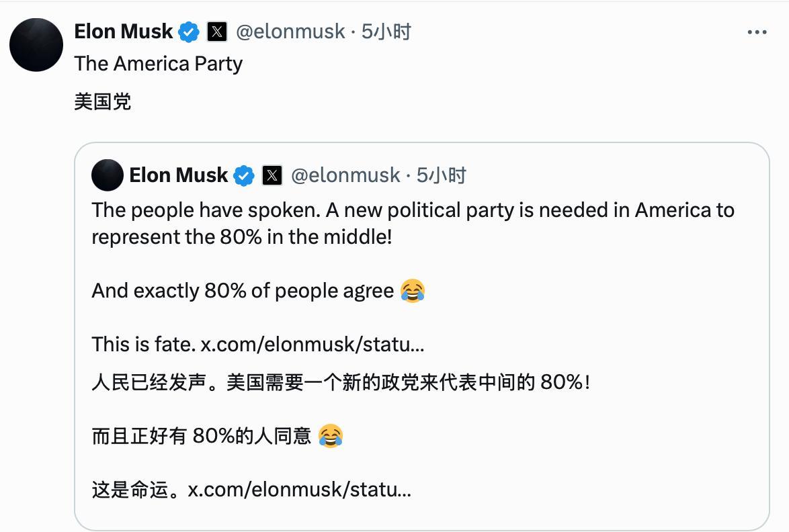Image resolution: width=789 pixels, height=532 pixels.
Task: Click the 5小时 timestamp in quoted tweet
Action: [x=441, y=175]
